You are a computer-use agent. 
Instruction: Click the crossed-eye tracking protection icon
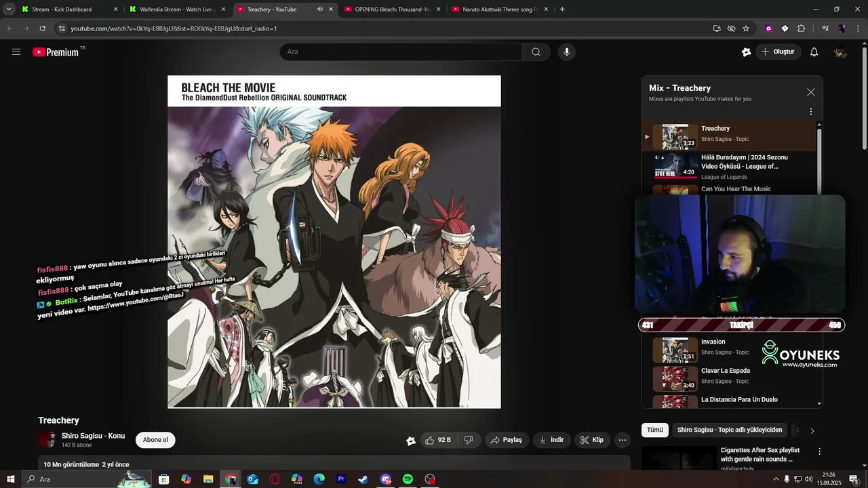(731, 28)
